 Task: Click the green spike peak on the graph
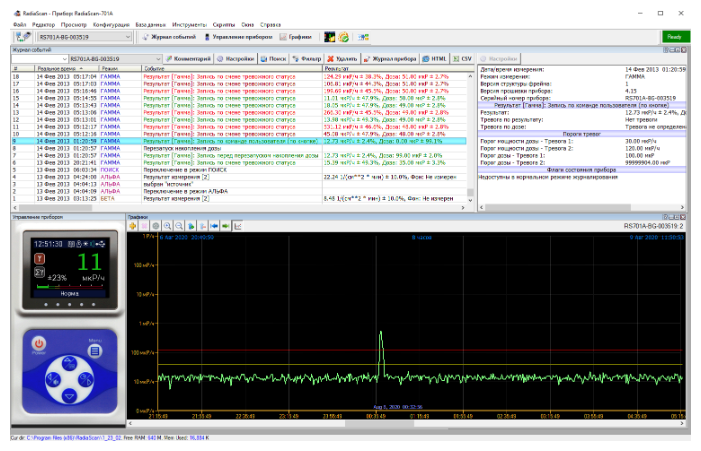tap(380, 333)
